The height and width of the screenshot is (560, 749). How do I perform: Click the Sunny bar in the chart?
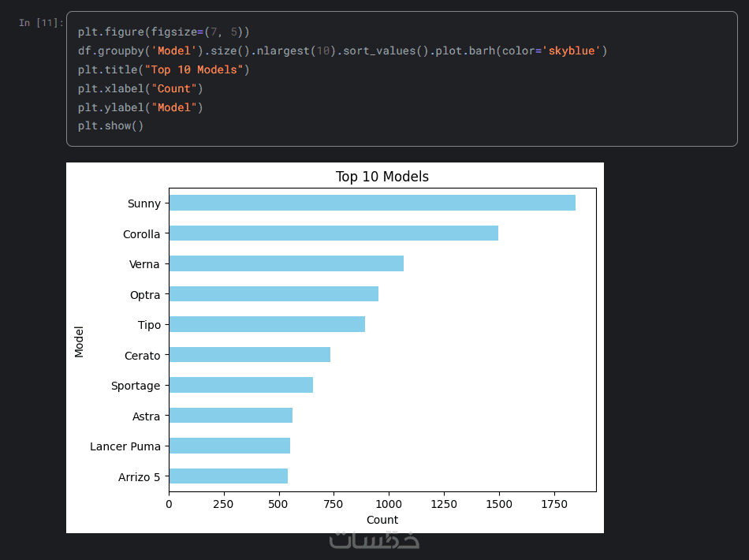pos(371,203)
